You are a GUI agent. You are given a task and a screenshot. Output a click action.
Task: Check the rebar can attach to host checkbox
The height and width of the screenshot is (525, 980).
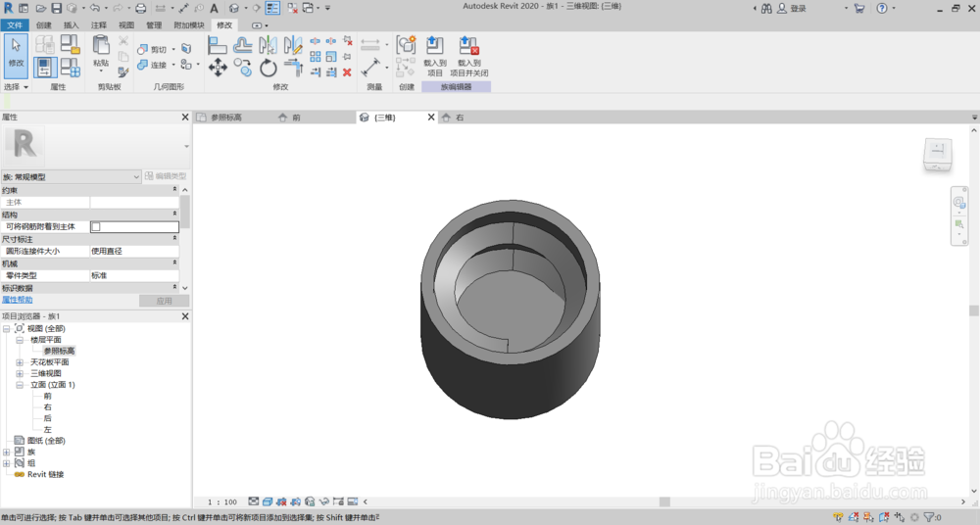(96, 227)
